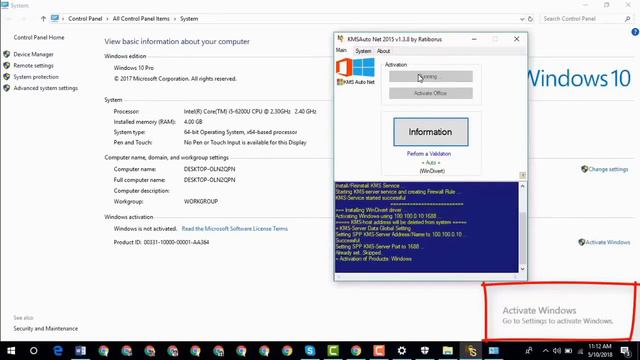This screenshot has height=360, width=640.
Task: Open the network icon in system tray
Action: (x=580, y=351)
